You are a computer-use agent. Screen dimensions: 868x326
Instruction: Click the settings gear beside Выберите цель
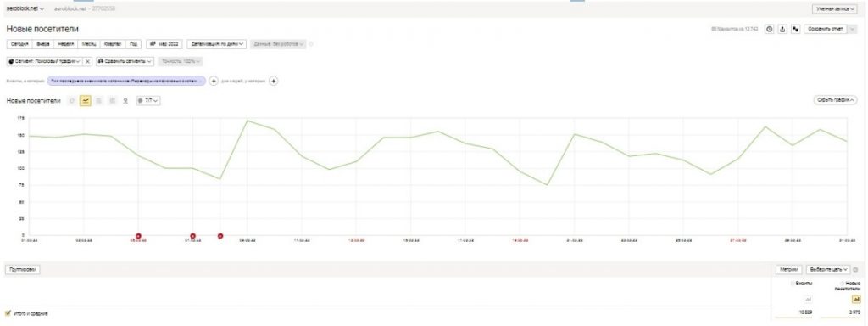point(856,269)
